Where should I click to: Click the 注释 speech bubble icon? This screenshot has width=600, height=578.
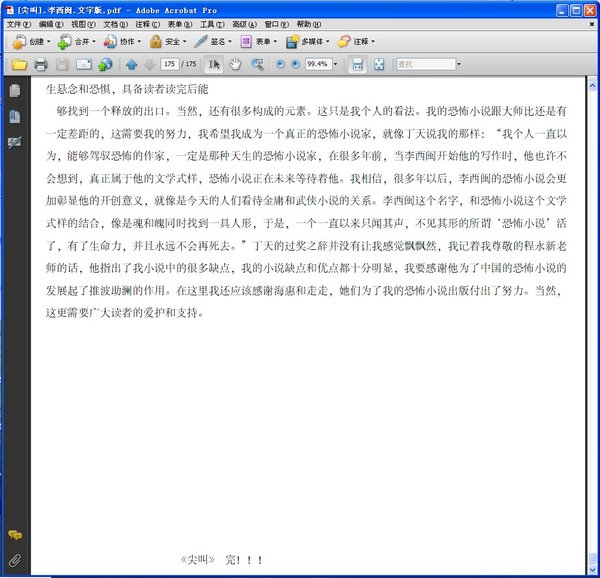tap(344, 42)
